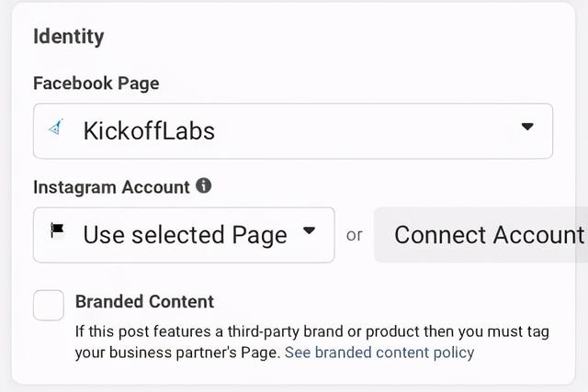Click the caret arrow after Use selected Page
Image resolution: width=588 pixels, height=392 pixels.
309,230
